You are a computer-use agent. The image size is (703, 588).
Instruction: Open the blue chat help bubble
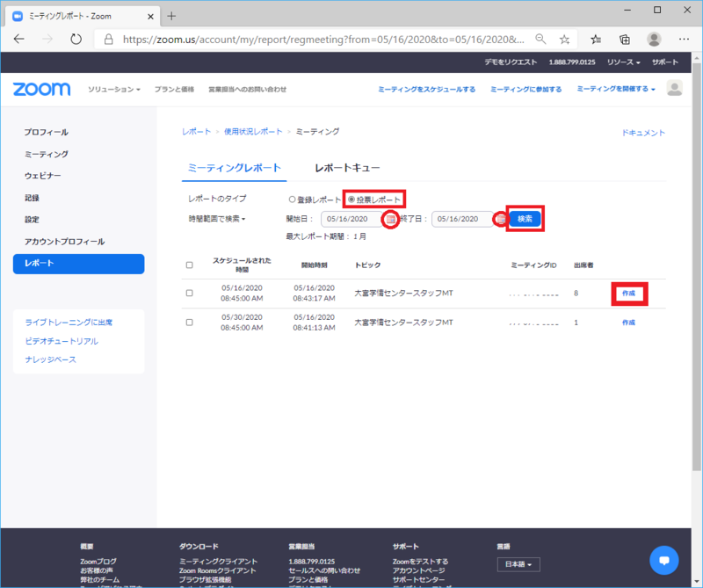(664, 560)
